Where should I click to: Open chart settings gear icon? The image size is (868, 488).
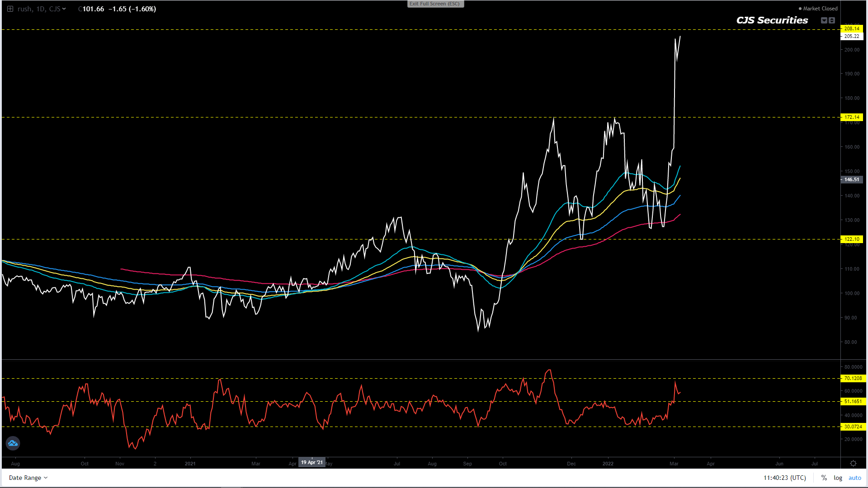tap(853, 464)
